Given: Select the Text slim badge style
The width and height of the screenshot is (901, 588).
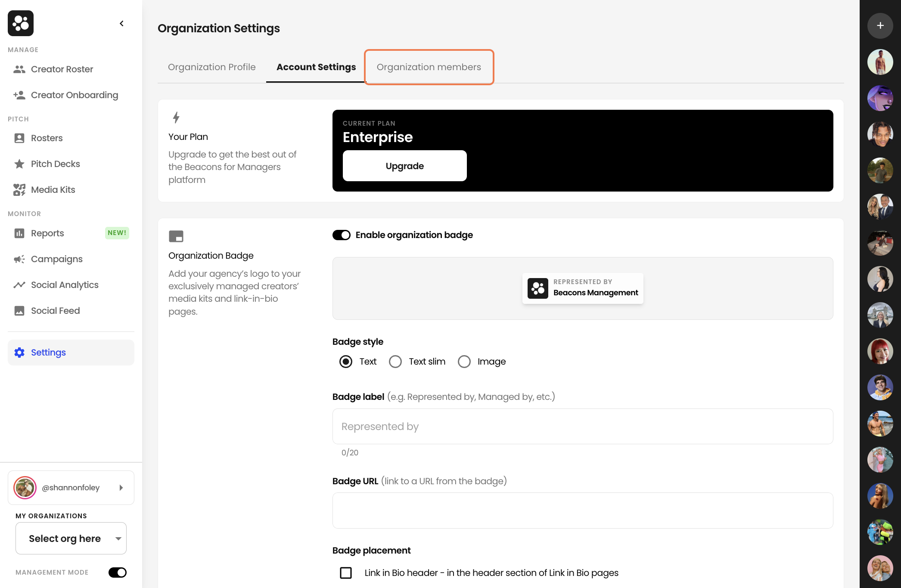Looking at the screenshot, I should pos(395,362).
